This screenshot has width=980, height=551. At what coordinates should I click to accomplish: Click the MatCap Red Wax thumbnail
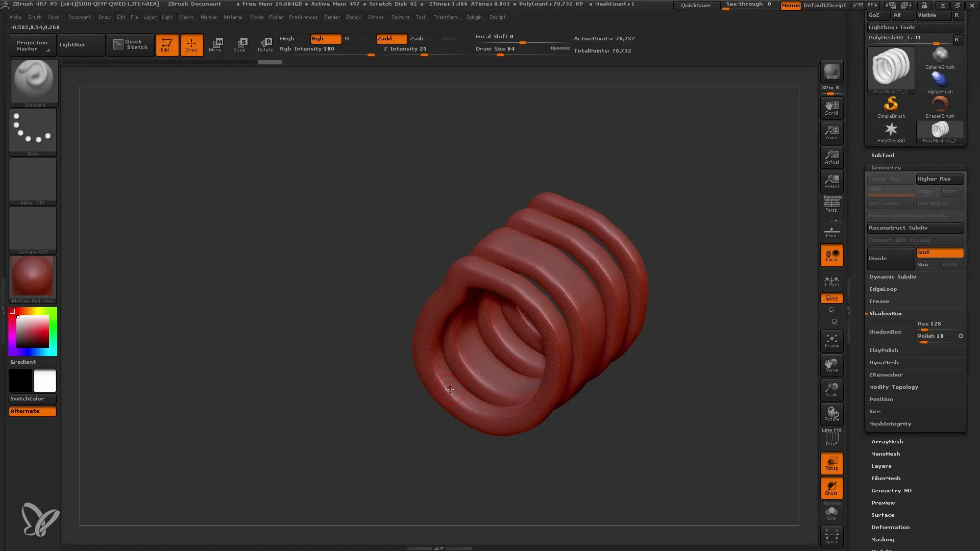(32, 278)
